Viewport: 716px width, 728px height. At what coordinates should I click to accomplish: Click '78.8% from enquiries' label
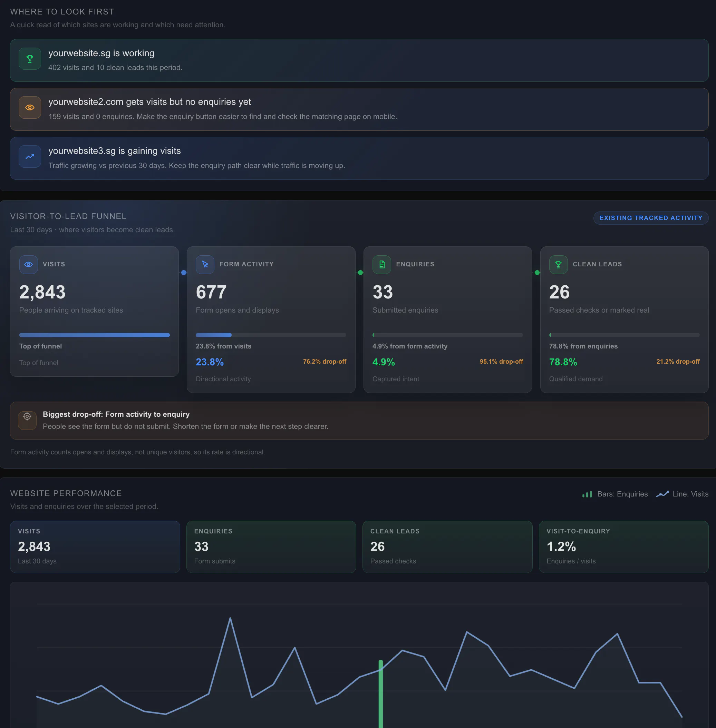point(583,346)
